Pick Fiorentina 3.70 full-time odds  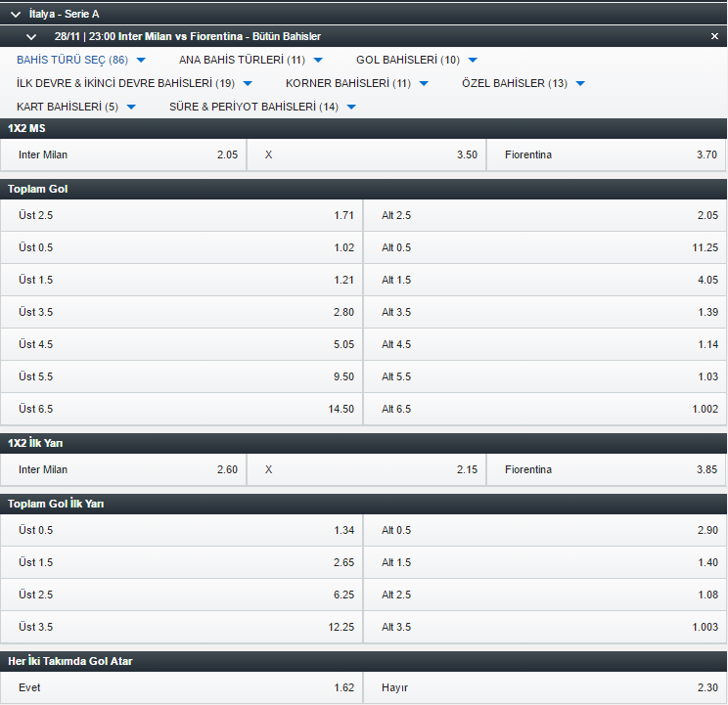pyautogui.click(x=607, y=154)
